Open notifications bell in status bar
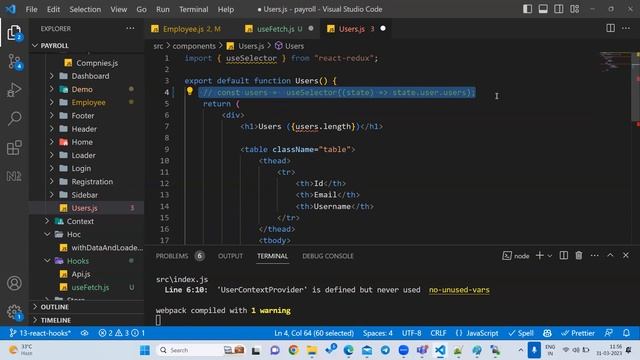Screen dimensions: 640x360 coord(626,333)
